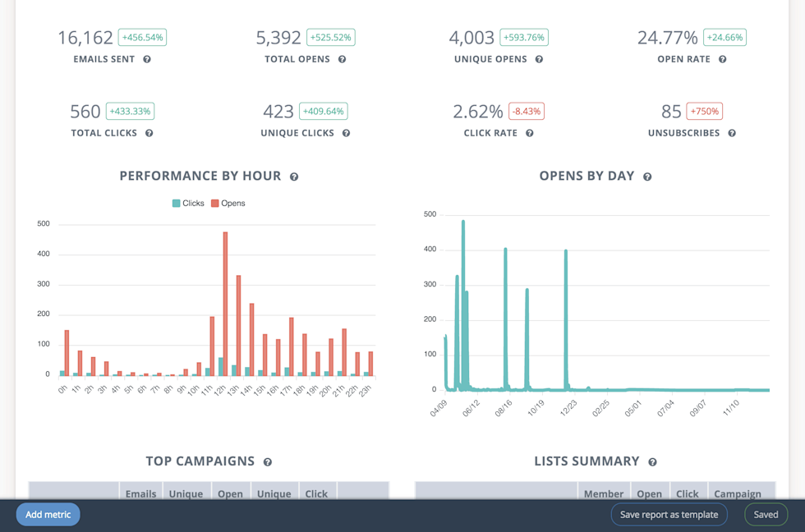
Task: Click the Lists Summary help icon
Action: tap(652, 461)
